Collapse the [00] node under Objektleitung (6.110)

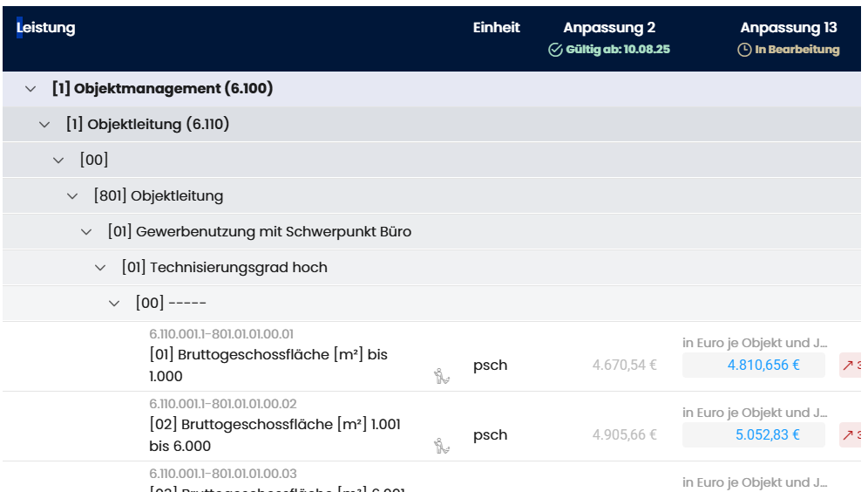(59, 161)
